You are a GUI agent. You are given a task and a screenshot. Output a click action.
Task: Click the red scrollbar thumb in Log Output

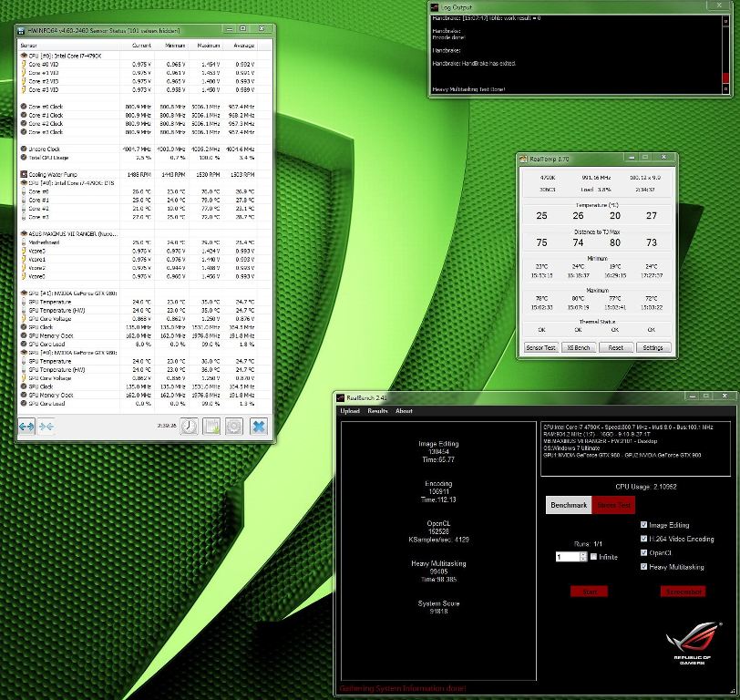[725, 77]
